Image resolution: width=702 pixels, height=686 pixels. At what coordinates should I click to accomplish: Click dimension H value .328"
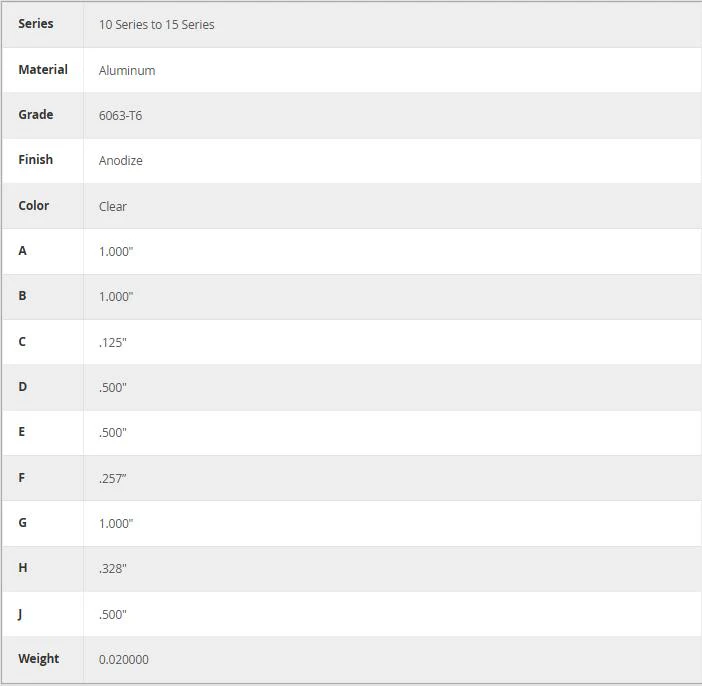112,569
